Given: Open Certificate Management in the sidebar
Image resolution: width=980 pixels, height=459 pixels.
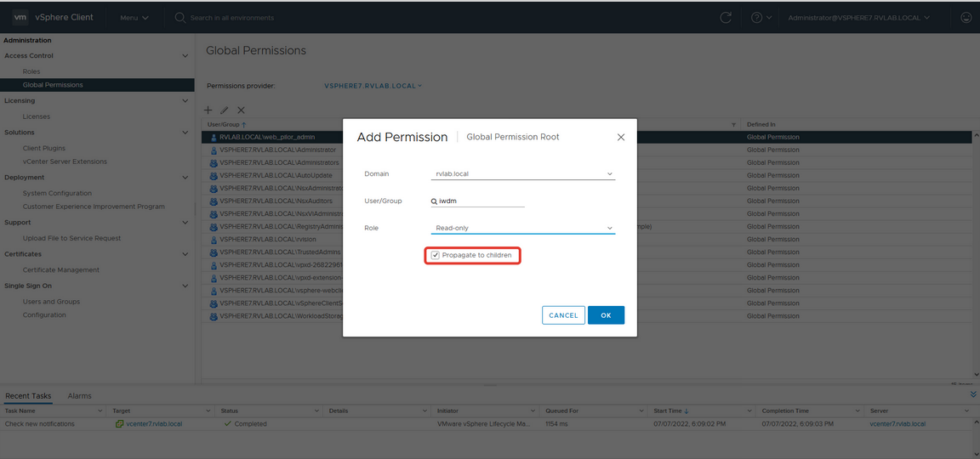Looking at the screenshot, I should pyautogui.click(x=60, y=269).
